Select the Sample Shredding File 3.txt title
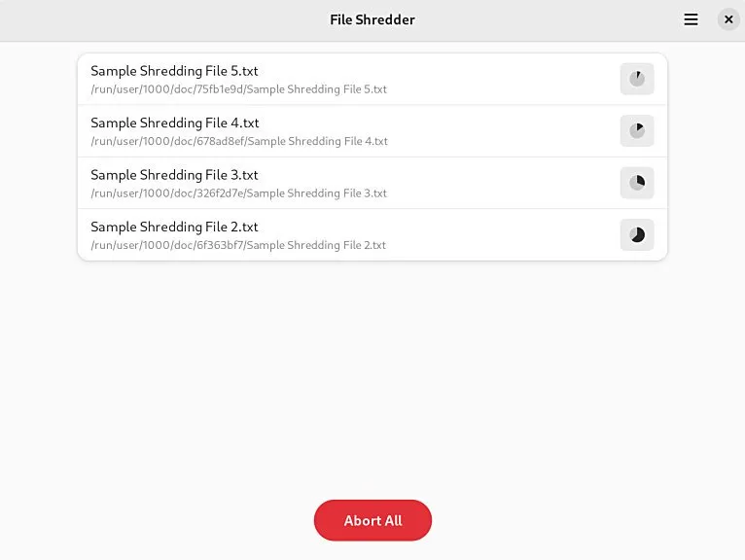745x560 pixels. click(174, 175)
